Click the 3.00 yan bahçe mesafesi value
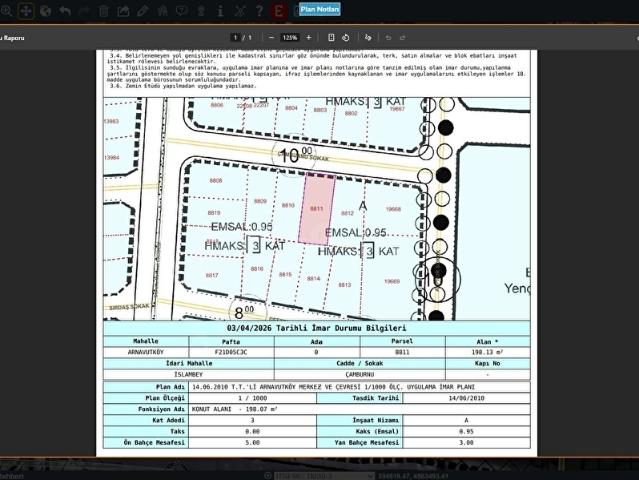Viewport: 639px width, 480px height. point(466,443)
